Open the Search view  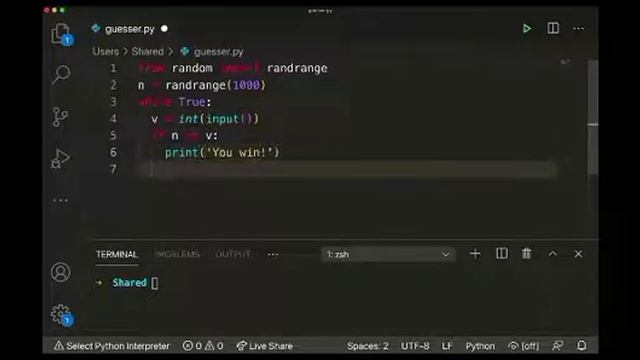pyautogui.click(x=61, y=75)
